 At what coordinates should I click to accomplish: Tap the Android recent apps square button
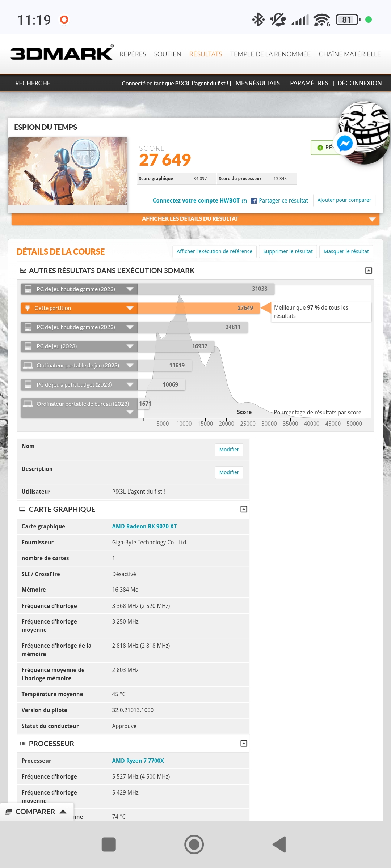point(109,844)
